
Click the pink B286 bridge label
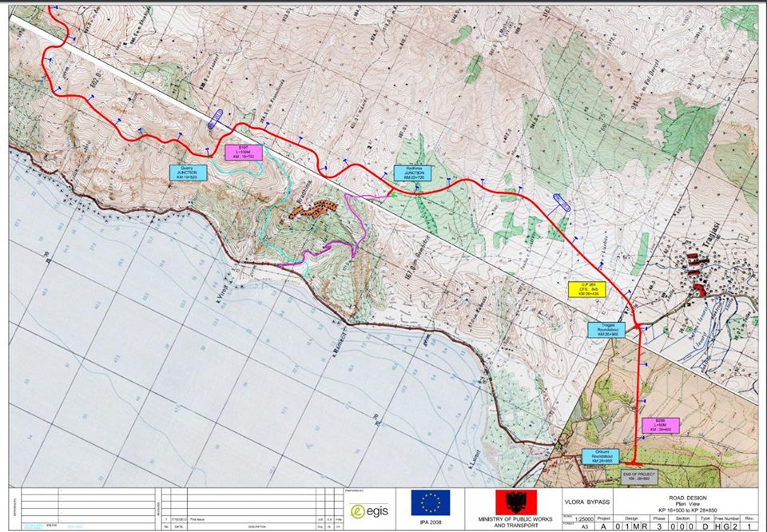(660, 425)
